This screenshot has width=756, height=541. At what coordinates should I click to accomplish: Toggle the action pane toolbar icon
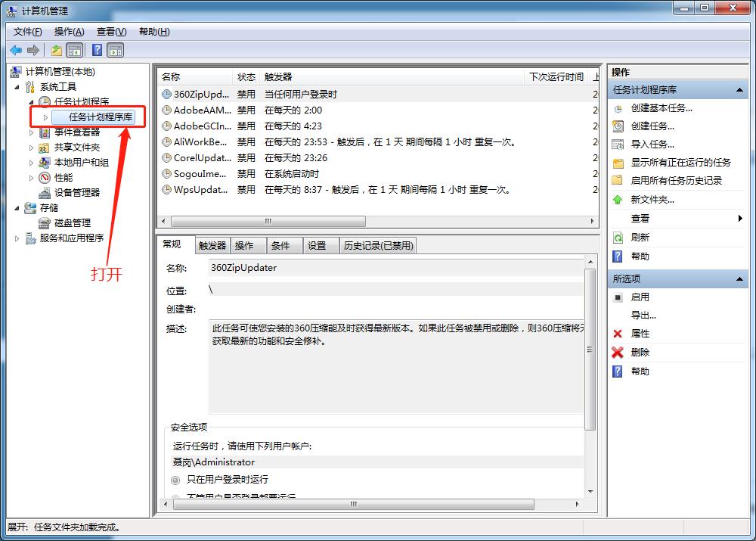(116, 50)
